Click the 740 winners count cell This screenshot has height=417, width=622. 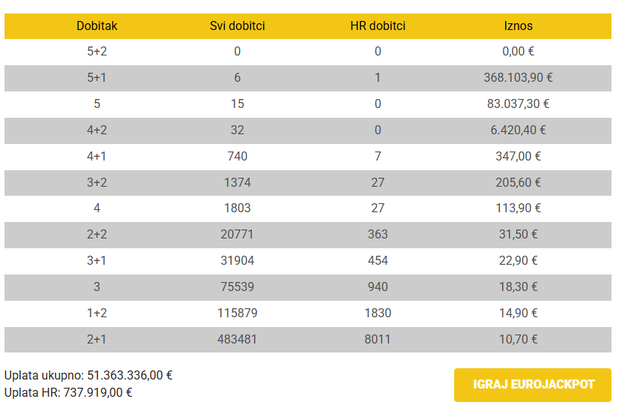[x=237, y=156]
